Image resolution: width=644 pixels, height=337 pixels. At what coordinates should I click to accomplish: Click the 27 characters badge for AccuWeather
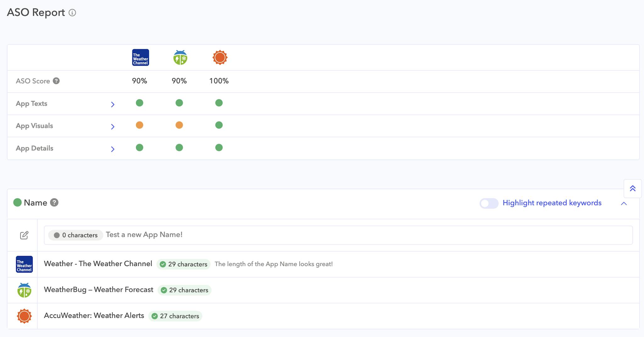pyautogui.click(x=175, y=316)
